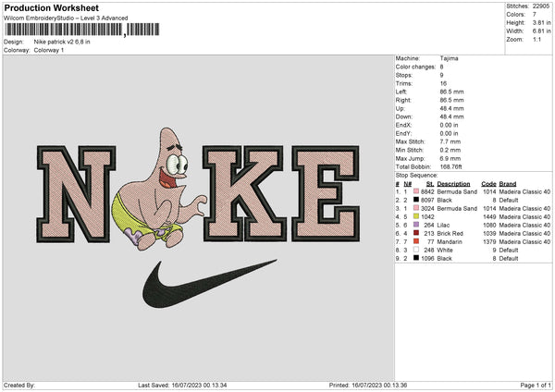Click the letter K in the design preview

click(x=244, y=193)
